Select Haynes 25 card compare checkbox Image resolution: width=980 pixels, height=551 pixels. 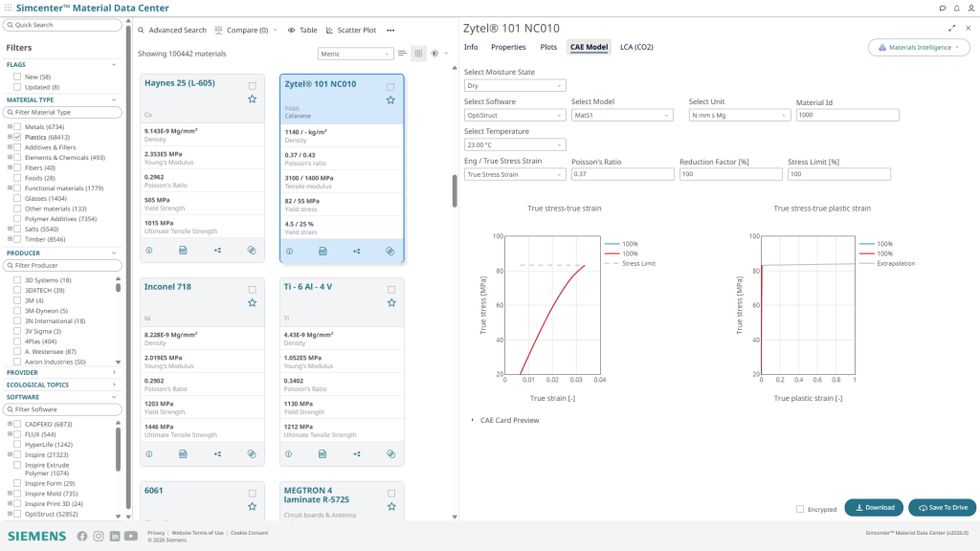(252, 86)
